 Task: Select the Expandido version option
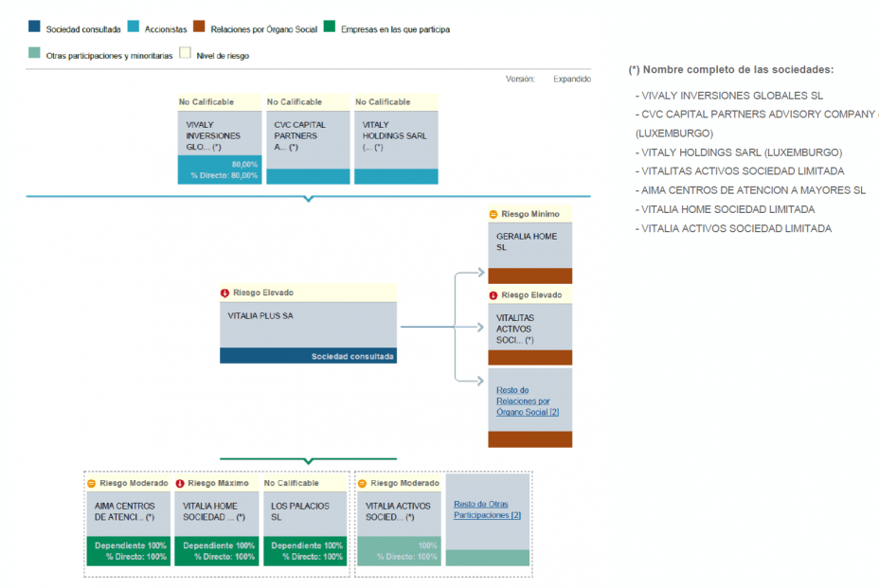tap(571, 80)
